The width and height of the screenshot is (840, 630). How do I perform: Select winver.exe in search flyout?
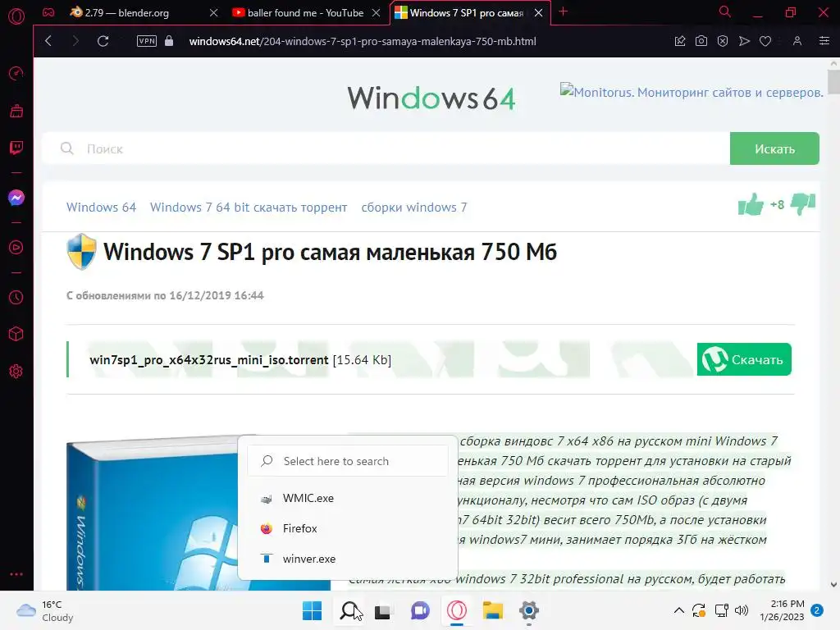pos(348,559)
